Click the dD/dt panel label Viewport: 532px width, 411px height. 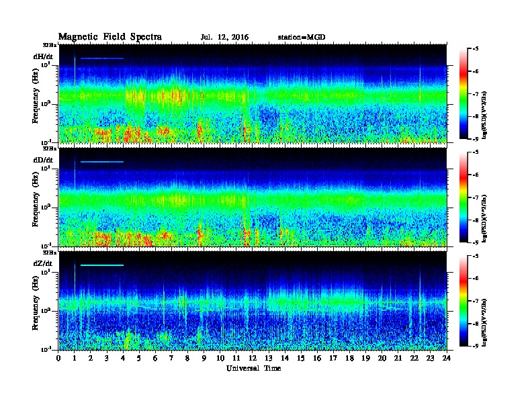click(x=43, y=160)
